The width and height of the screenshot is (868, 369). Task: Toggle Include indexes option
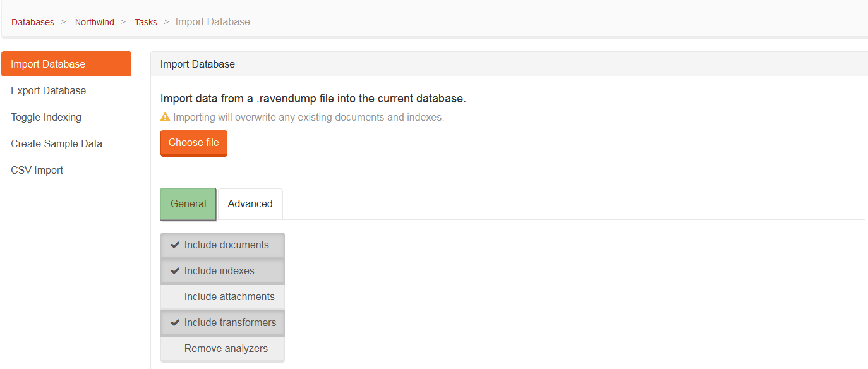pyautogui.click(x=222, y=271)
